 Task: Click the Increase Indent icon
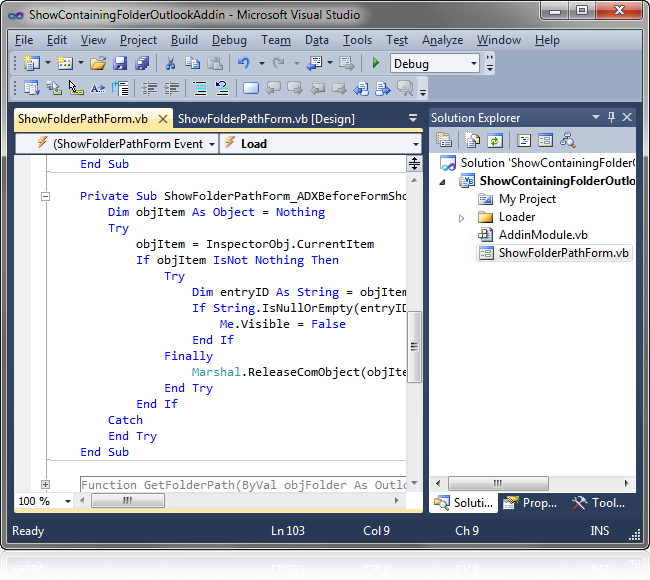(x=171, y=88)
